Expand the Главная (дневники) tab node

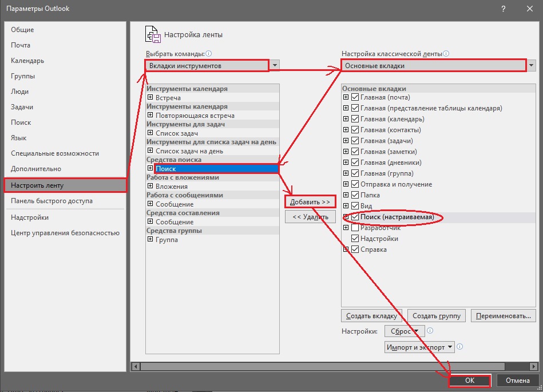click(346, 163)
